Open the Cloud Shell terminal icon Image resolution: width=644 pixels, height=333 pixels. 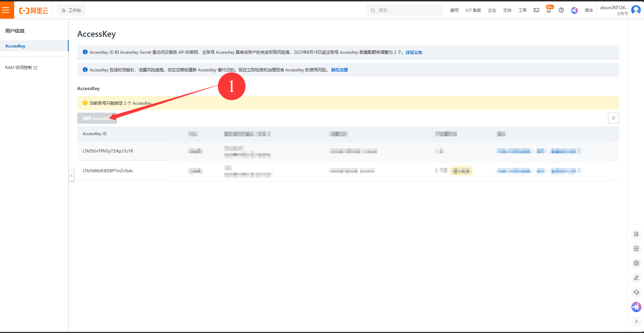(x=536, y=10)
